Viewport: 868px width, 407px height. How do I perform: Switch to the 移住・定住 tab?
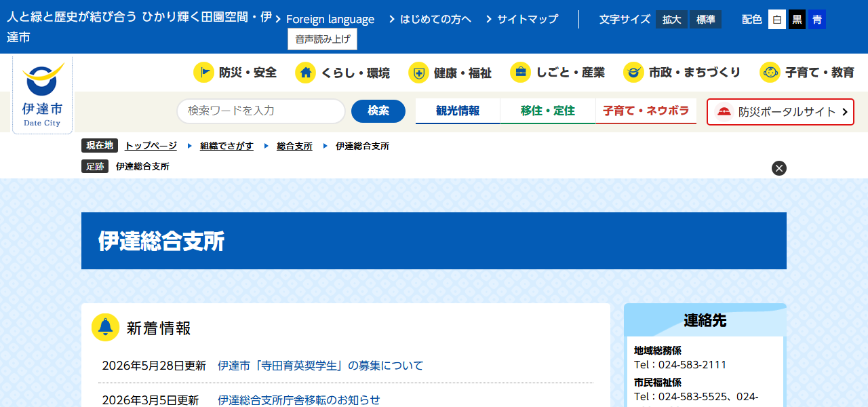pyautogui.click(x=548, y=111)
